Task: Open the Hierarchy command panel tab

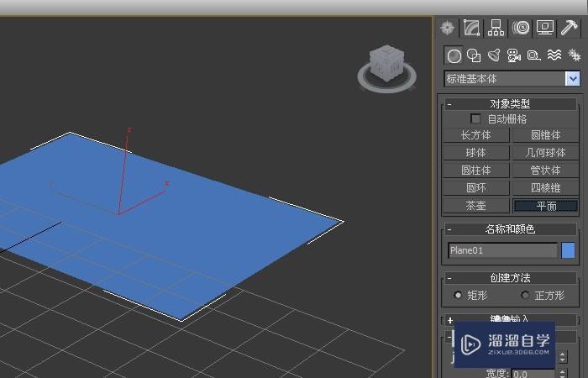Action: click(496, 28)
